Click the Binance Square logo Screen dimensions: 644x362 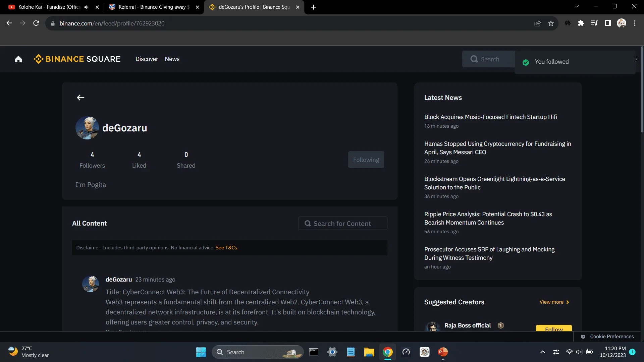pyautogui.click(x=77, y=59)
